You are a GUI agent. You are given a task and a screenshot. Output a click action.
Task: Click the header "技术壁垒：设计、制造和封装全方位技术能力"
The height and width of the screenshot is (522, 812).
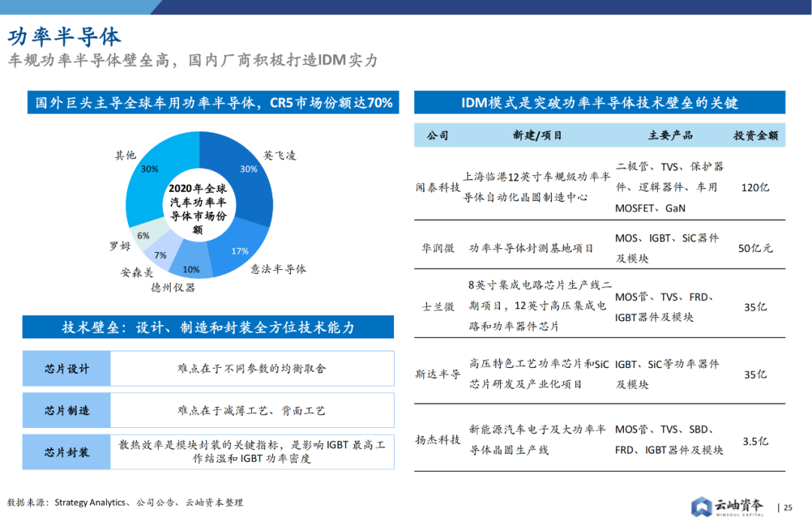coord(208,327)
